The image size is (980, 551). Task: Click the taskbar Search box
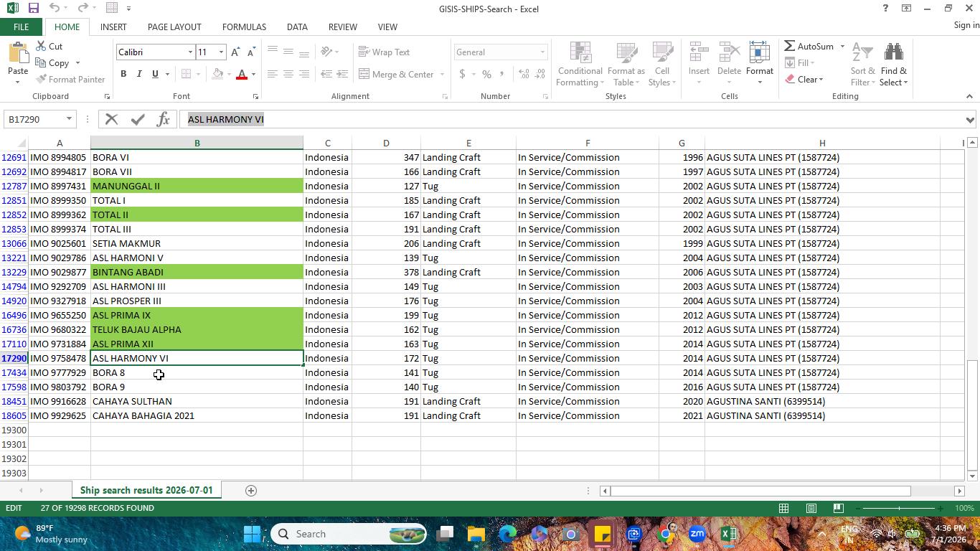click(349, 534)
